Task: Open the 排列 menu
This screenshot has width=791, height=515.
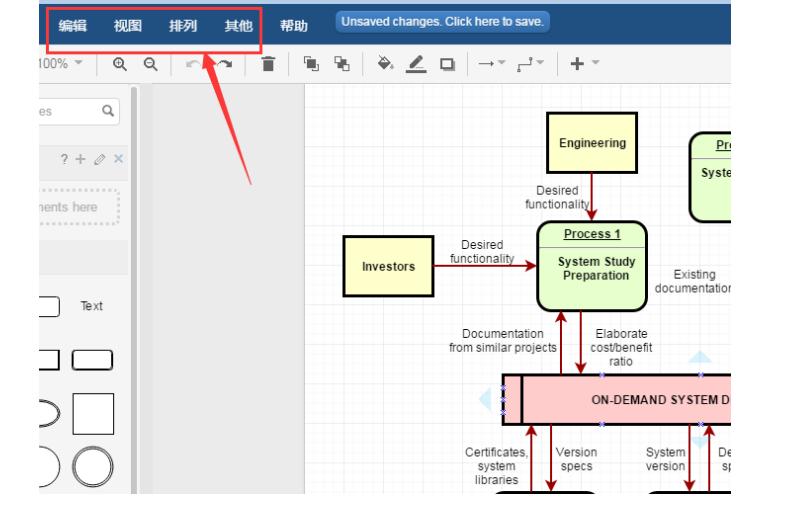Action: tap(183, 26)
